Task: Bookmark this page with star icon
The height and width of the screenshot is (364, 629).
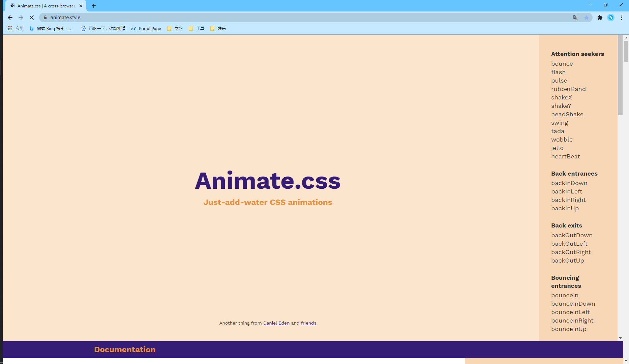Action: (x=587, y=18)
